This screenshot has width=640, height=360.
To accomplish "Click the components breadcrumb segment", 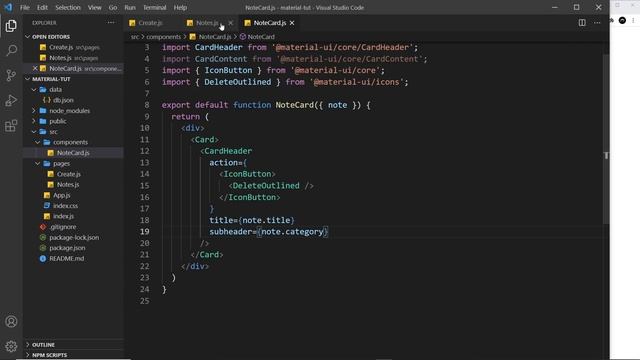I will 163,37.
